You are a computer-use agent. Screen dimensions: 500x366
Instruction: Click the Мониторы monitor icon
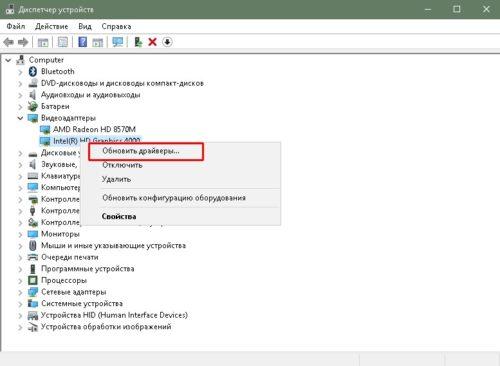pyautogui.click(x=33, y=234)
